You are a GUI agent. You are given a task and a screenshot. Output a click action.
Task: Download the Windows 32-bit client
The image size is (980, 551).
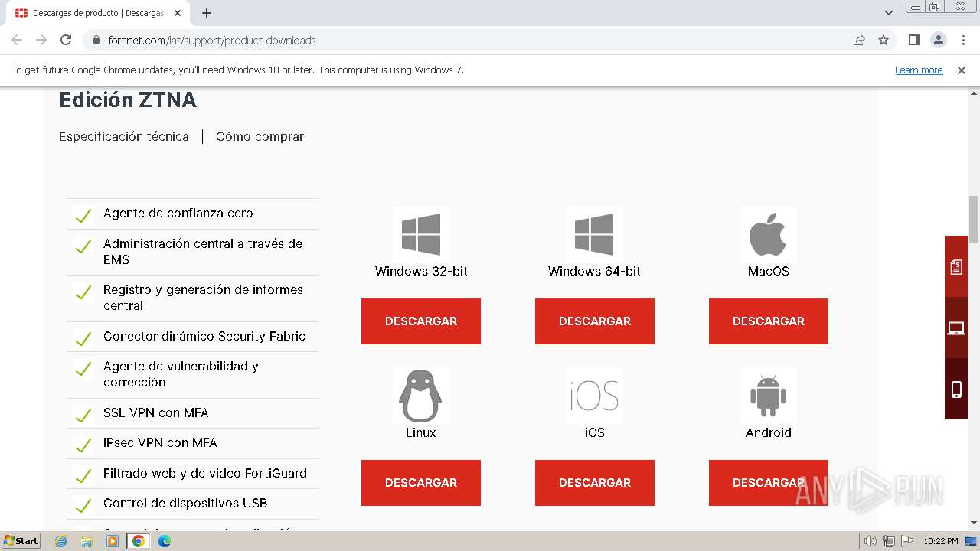pos(421,321)
